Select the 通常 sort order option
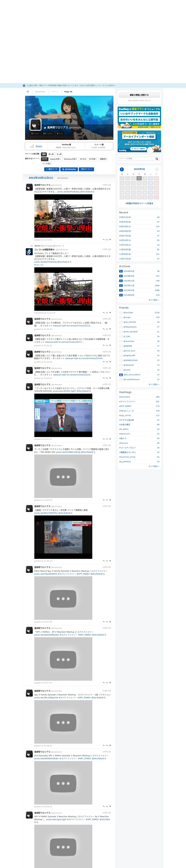 (x=44, y=154)
